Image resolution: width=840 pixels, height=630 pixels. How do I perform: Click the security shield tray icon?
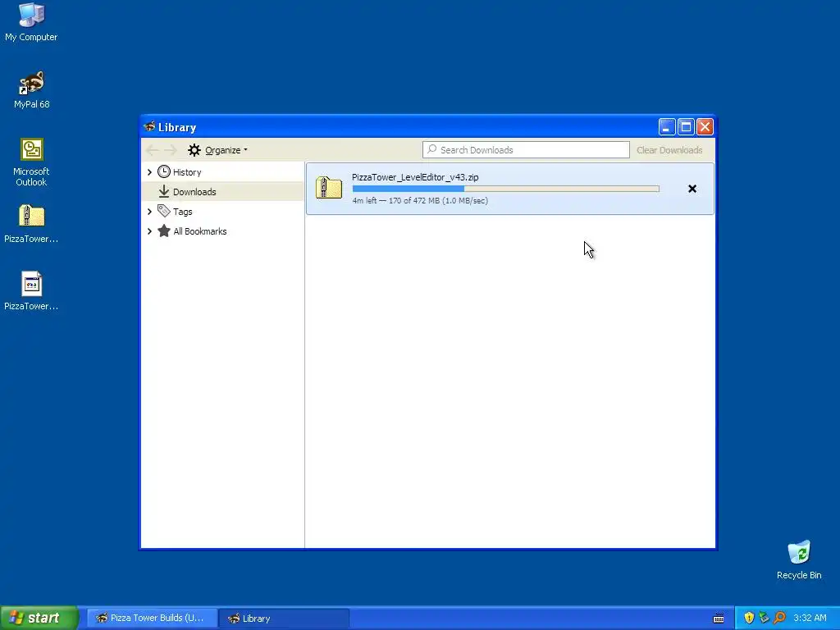coord(749,618)
